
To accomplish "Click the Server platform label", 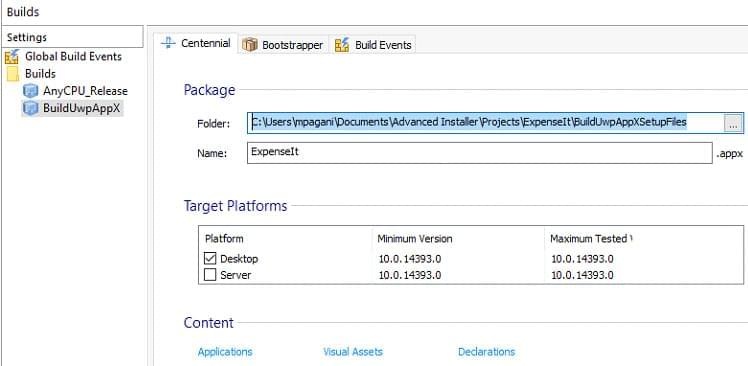I will (x=236, y=275).
